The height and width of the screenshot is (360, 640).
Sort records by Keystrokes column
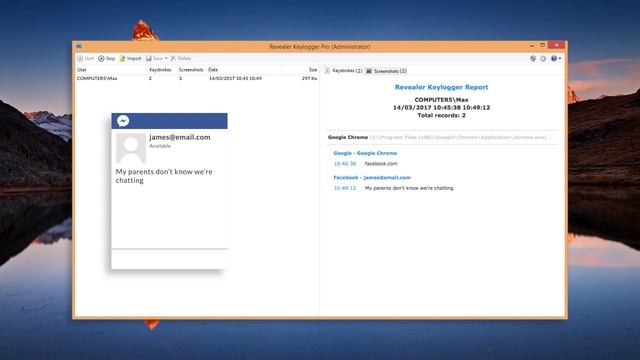point(160,70)
